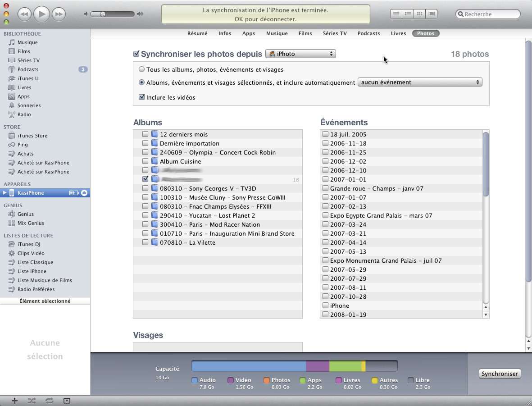This screenshot has width=532, height=406.
Task: Click the Play button
Action: [x=42, y=14]
